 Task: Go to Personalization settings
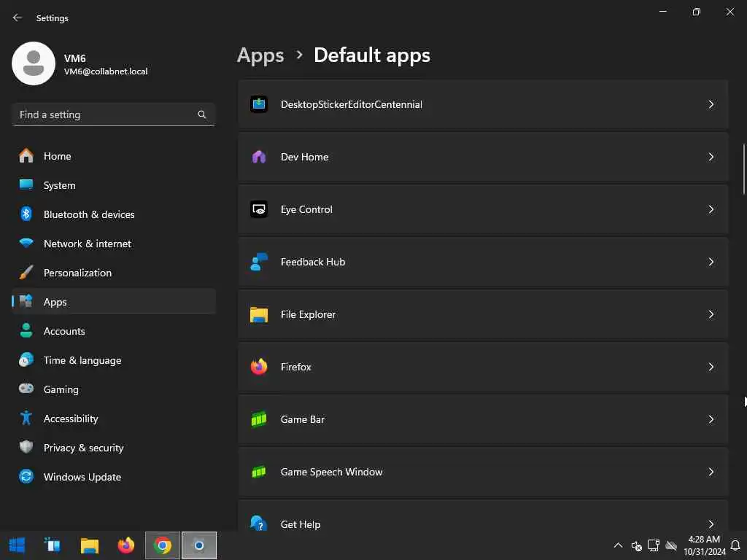77,273
